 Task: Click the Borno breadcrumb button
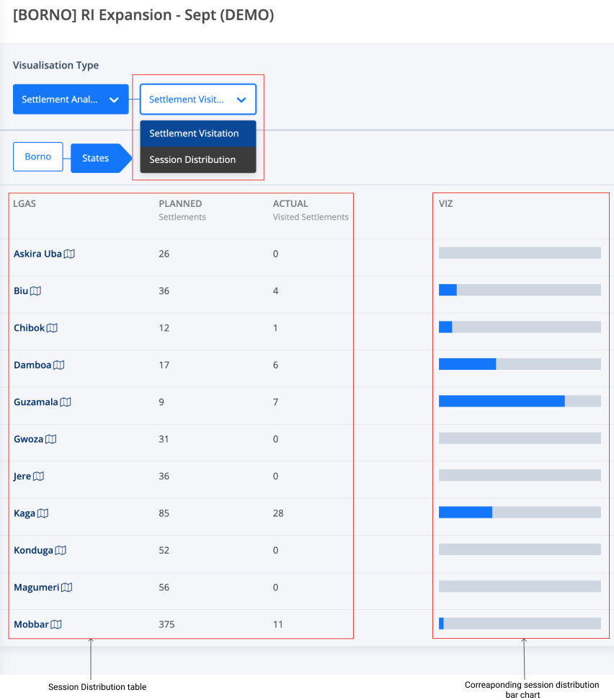38,156
